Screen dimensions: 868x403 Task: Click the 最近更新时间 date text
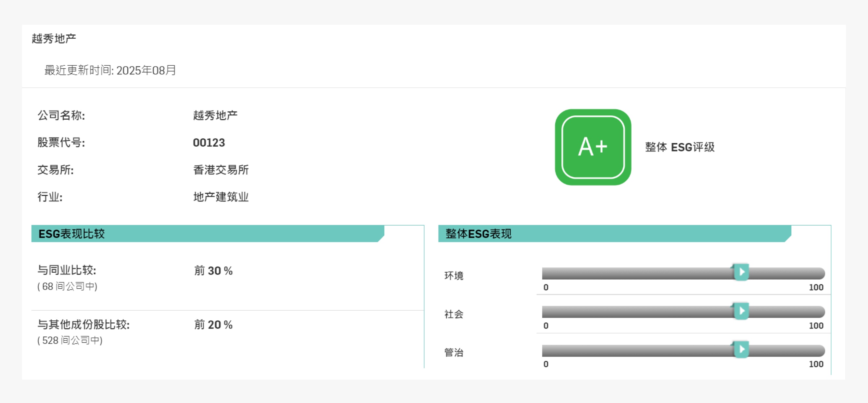click(x=110, y=70)
